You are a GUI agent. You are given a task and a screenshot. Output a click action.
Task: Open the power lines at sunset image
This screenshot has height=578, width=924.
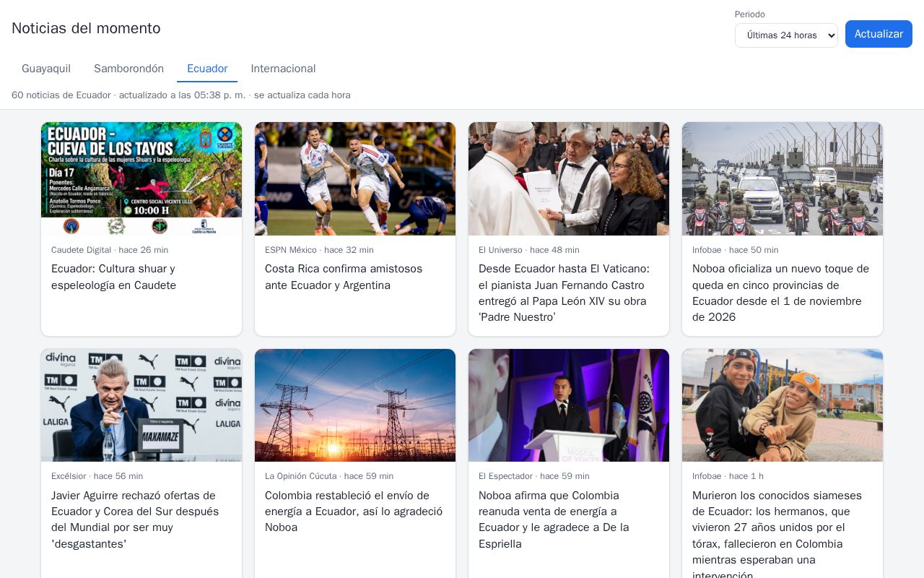click(x=355, y=405)
